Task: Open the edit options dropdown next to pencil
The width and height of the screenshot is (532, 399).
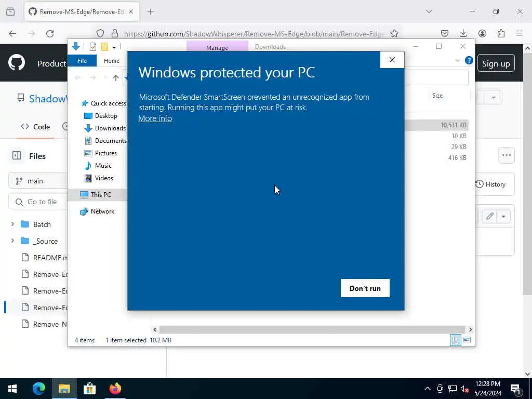Action: (x=503, y=217)
